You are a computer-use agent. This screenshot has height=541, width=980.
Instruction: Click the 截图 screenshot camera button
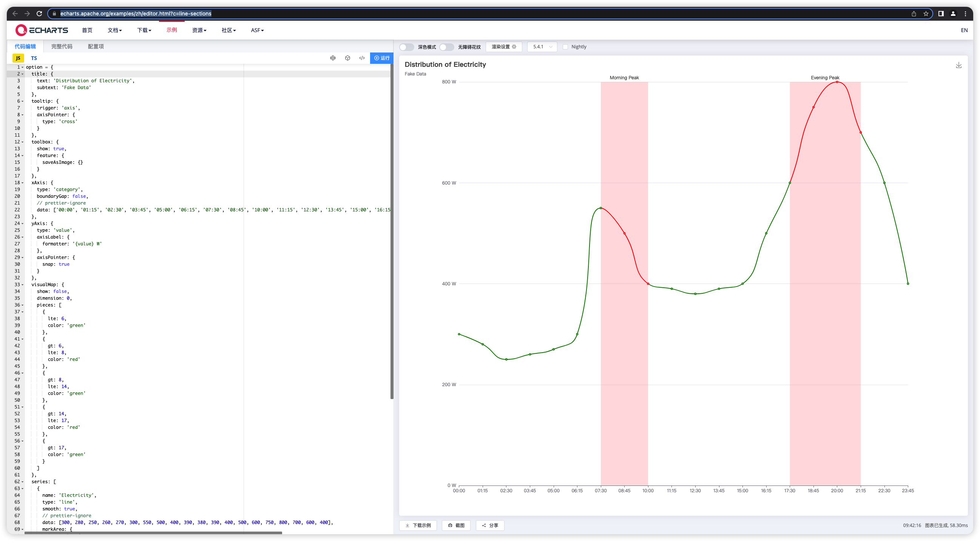point(456,525)
